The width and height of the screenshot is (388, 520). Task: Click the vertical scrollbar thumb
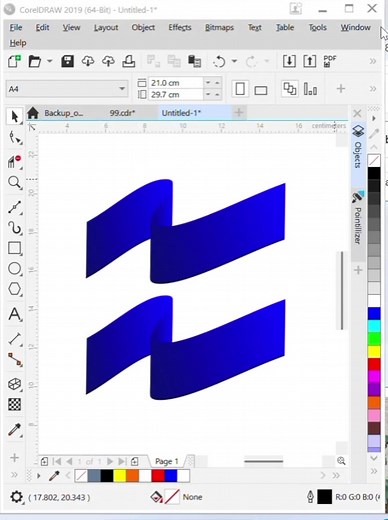pos(342,291)
